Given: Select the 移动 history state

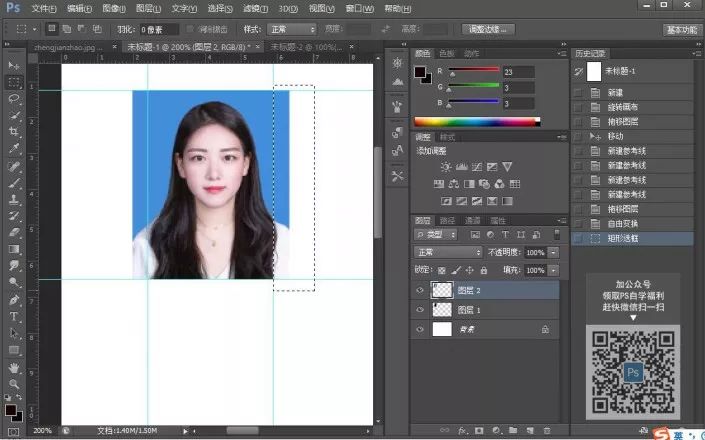Looking at the screenshot, I should point(632,136).
